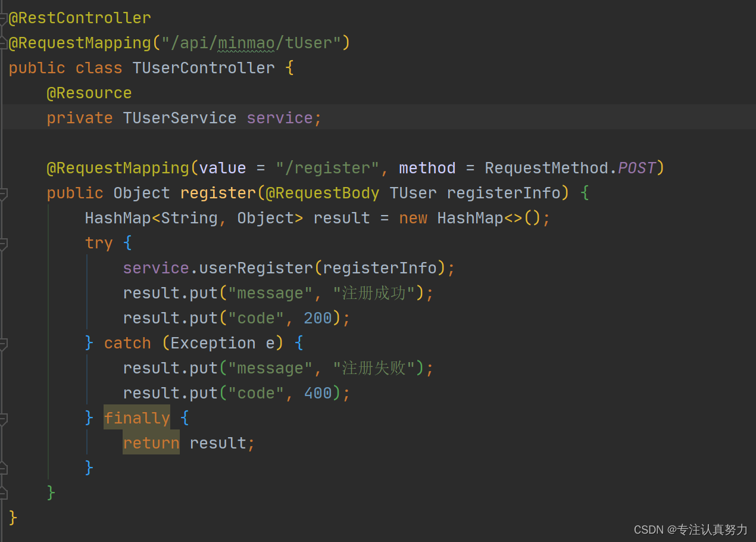
Task: Click the registerInfo parameter in the method signature
Action: pos(504,194)
